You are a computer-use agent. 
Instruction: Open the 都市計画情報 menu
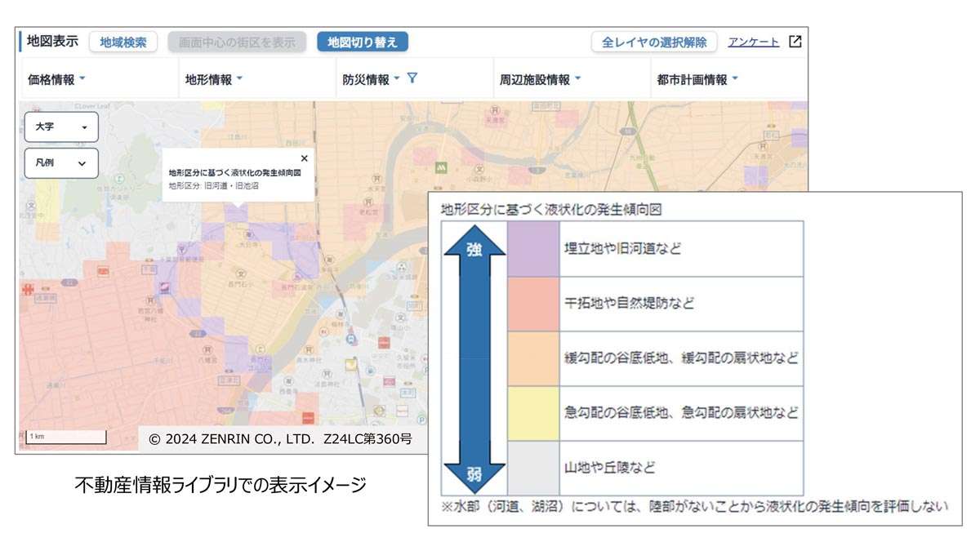(x=697, y=79)
